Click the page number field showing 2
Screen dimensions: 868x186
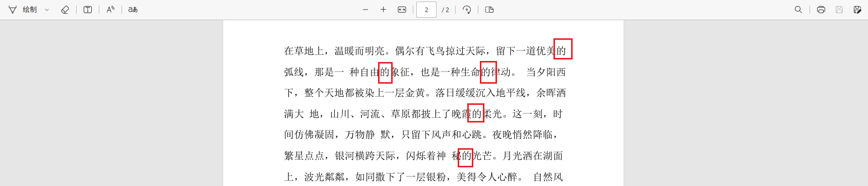pos(426,10)
